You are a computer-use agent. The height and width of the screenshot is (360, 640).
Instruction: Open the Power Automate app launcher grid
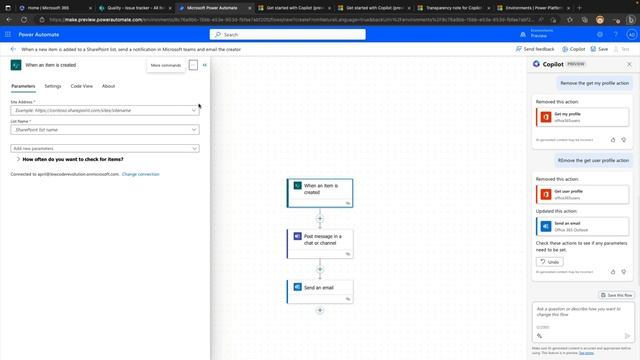click(x=8, y=35)
